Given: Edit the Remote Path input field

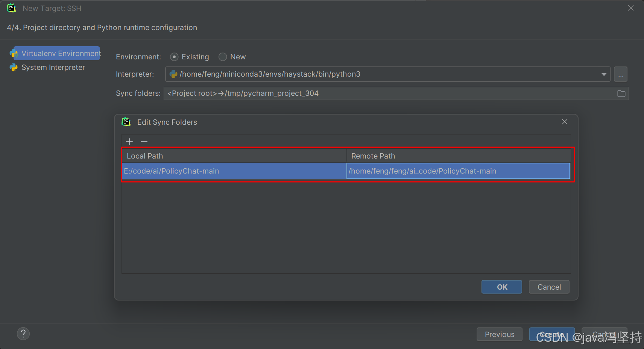Looking at the screenshot, I should click(421, 171).
